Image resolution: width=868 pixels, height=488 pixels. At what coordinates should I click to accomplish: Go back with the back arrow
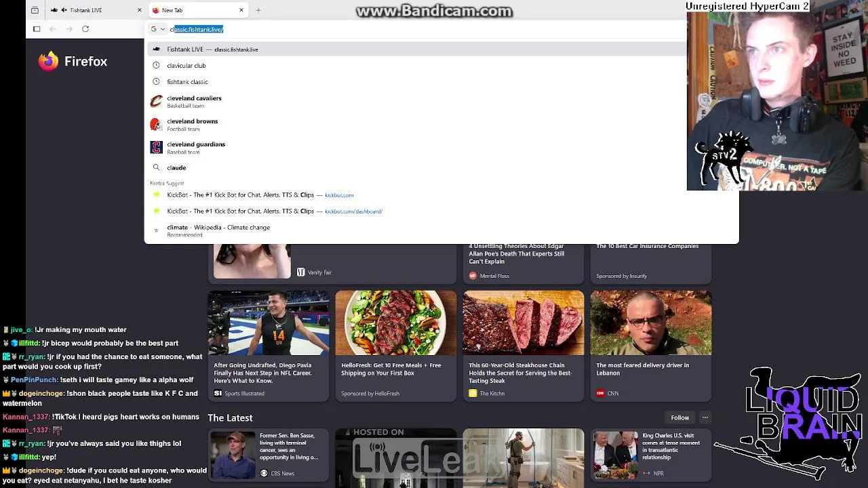pos(53,29)
